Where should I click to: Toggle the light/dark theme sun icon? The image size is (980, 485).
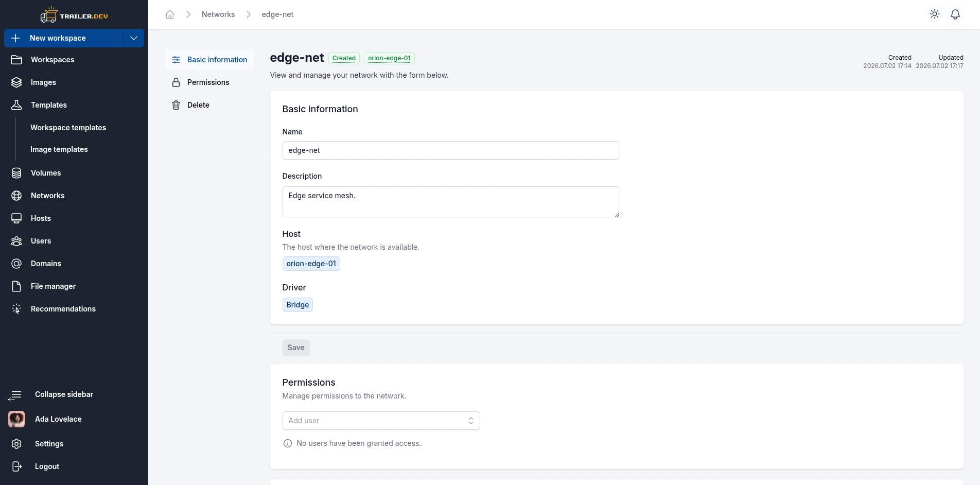click(935, 14)
